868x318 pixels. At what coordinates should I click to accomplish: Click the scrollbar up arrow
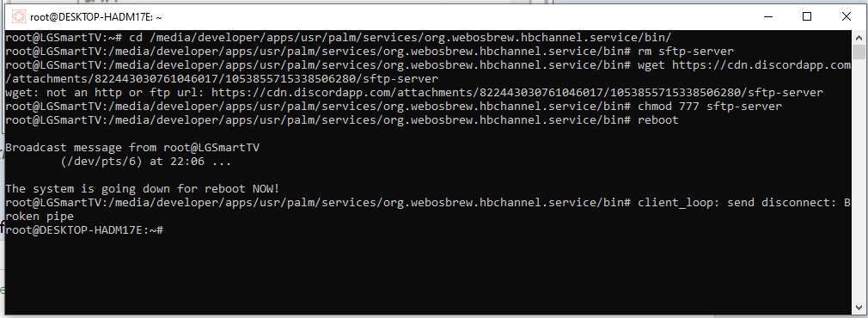point(859,38)
